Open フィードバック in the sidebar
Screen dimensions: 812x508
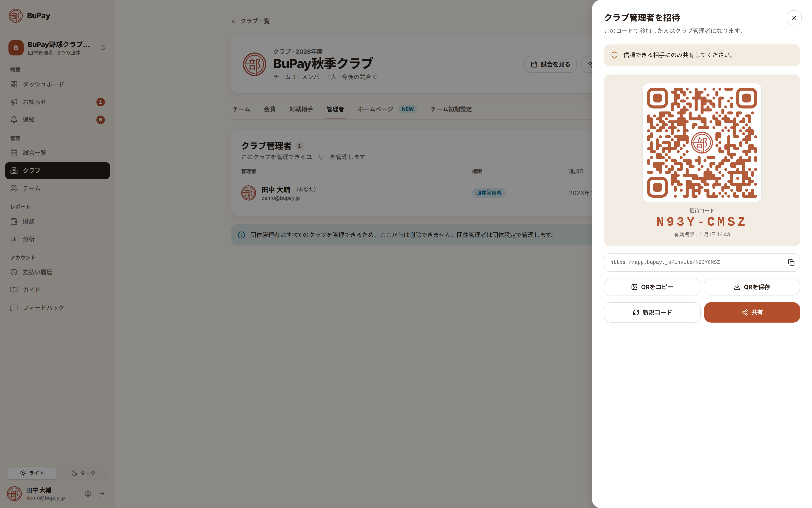57,308
